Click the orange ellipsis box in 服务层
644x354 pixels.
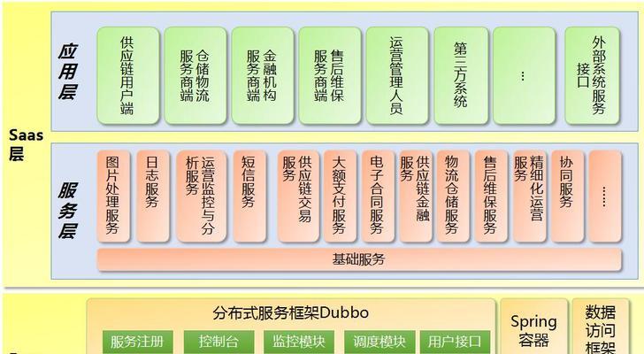tap(605, 196)
